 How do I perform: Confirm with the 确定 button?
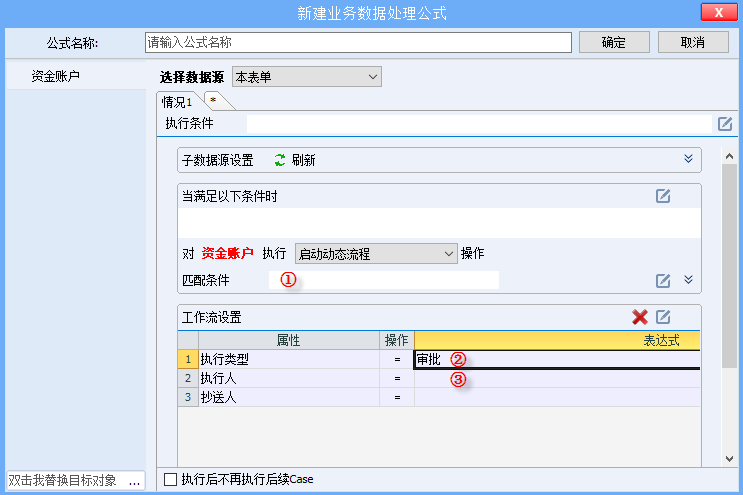pos(614,43)
